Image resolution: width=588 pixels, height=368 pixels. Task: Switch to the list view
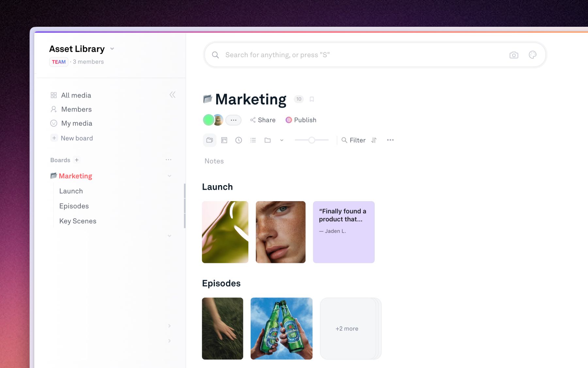click(x=253, y=140)
